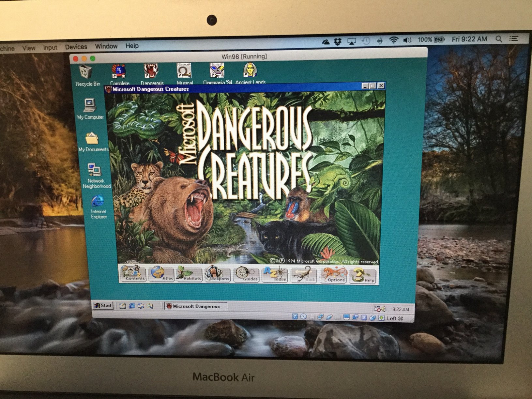Open the A-Z Index button
The image size is (532, 399).
point(275,274)
